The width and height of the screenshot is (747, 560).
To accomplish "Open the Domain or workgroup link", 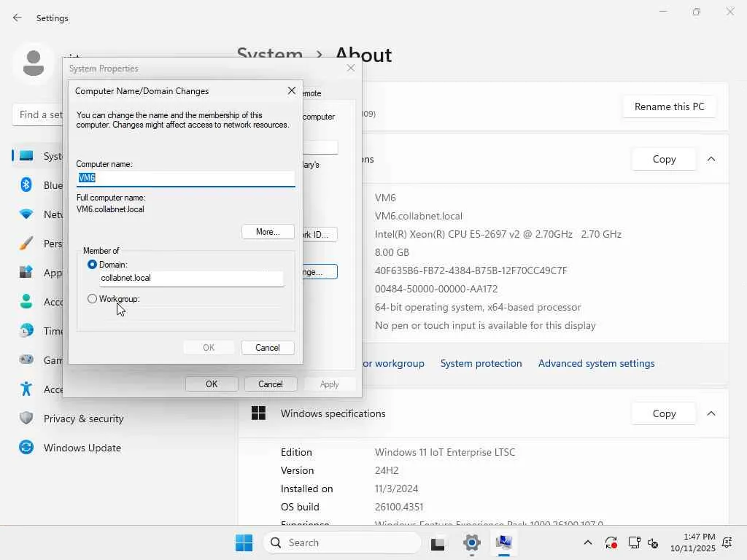I will [393, 363].
